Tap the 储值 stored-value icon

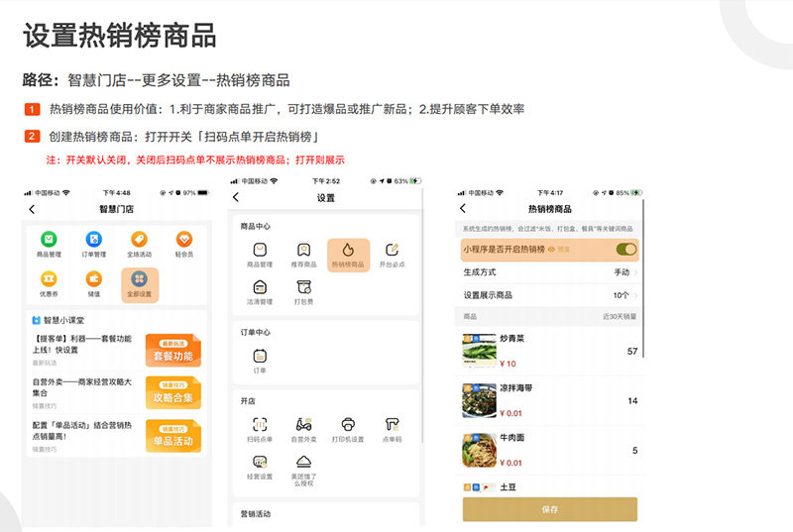tap(93, 278)
